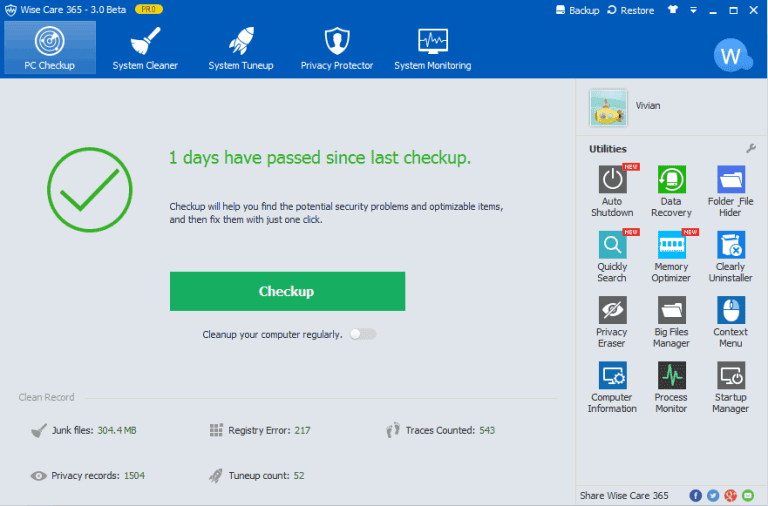
Task: Click the Tuneup count 52 entry
Action: click(x=257, y=475)
